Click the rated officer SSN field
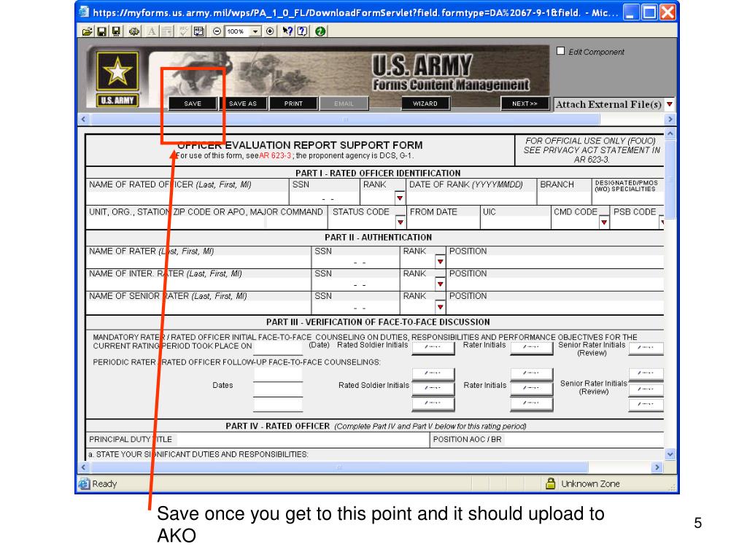The width and height of the screenshot is (747, 560). [x=325, y=198]
